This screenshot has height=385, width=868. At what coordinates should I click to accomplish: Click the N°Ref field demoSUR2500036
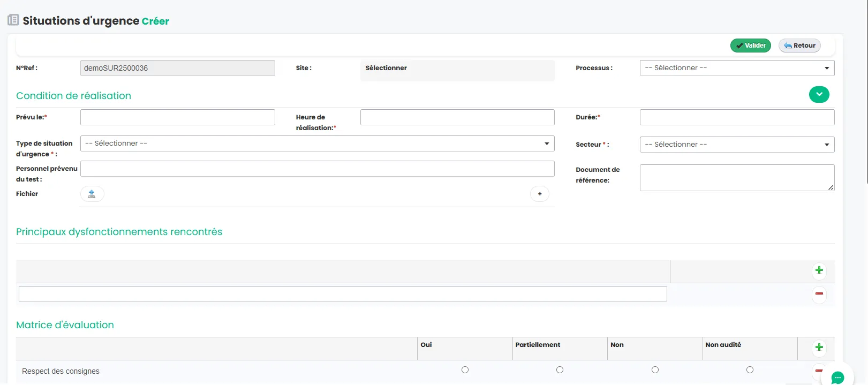tap(178, 68)
